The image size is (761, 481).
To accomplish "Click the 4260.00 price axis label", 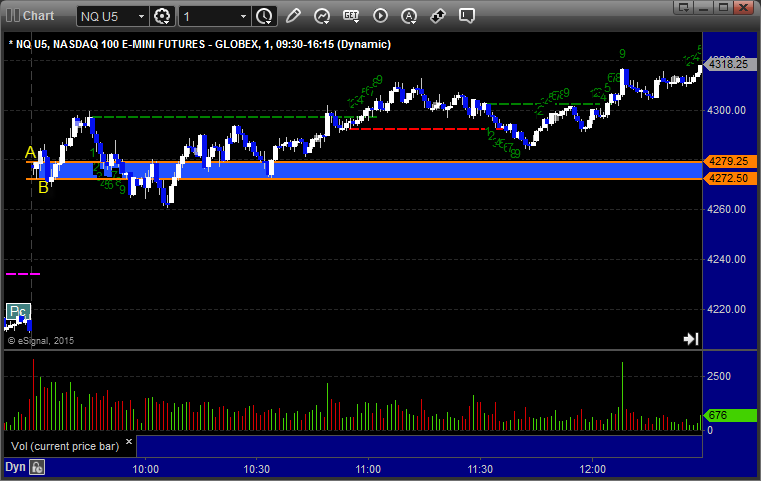I will pos(727,209).
